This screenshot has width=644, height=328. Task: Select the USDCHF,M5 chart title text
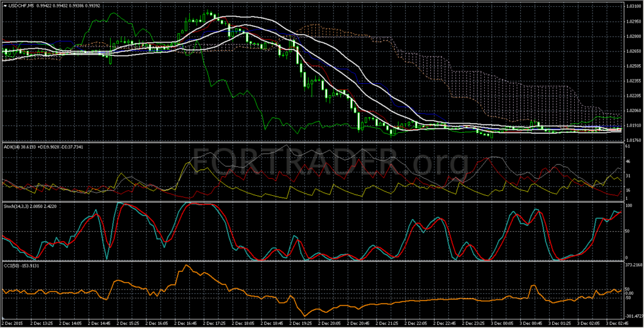coord(21,6)
